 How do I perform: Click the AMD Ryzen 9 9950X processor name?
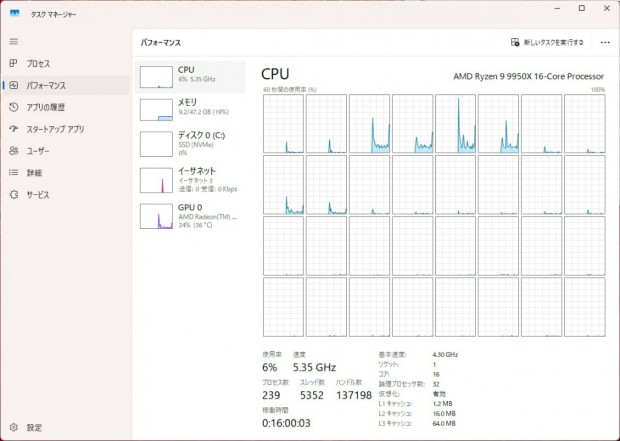coord(526,75)
